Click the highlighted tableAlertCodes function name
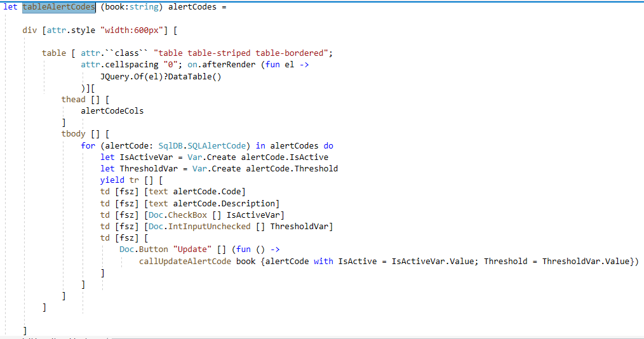 point(58,7)
